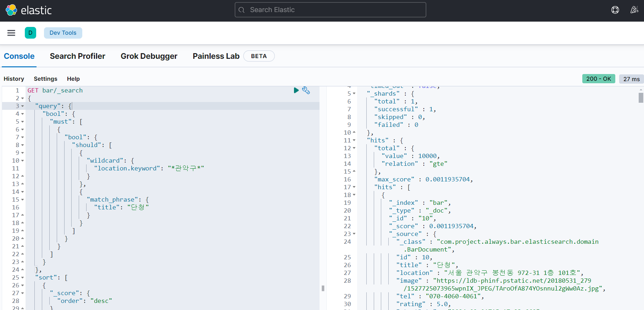This screenshot has height=310, width=644.
Task: Collapse fold arrow at editor line 2
Action: (x=23, y=98)
